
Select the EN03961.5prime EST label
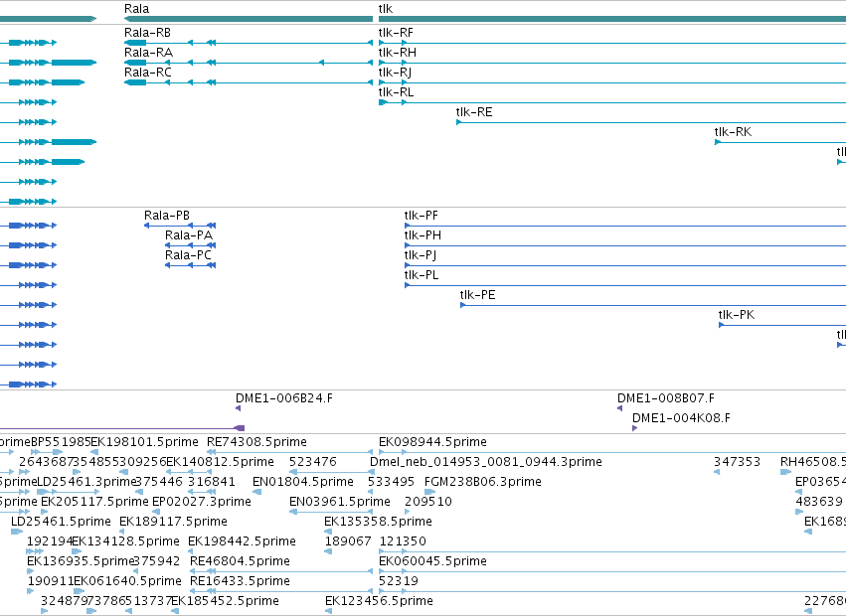[x=340, y=502]
